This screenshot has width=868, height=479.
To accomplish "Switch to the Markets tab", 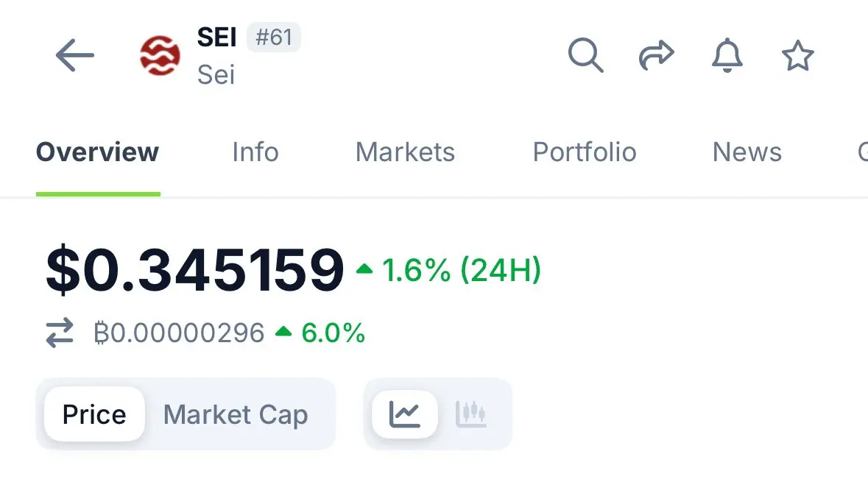I will pos(405,152).
